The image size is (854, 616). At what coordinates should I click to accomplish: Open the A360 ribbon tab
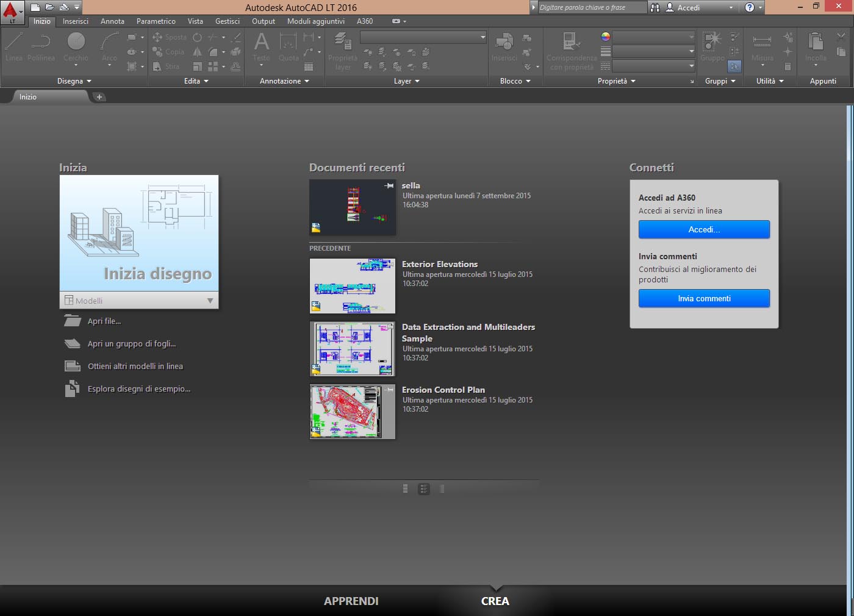click(x=365, y=21)
